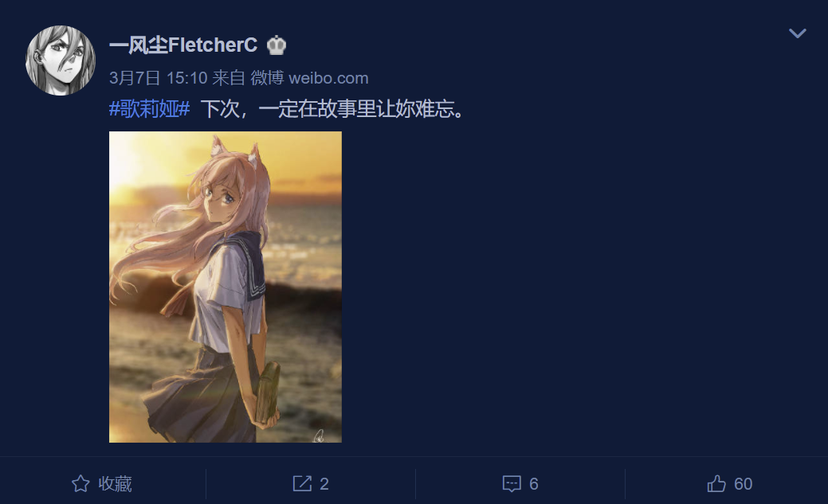Toggle like via the 60 count
Image resolution: width=828 pixels, height=504 pixels.
pos(743,483)
